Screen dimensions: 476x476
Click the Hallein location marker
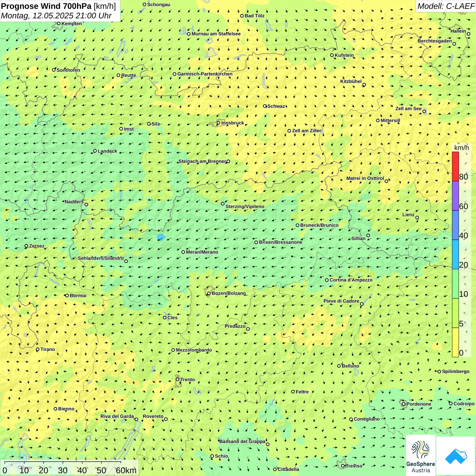click(469, 34)
